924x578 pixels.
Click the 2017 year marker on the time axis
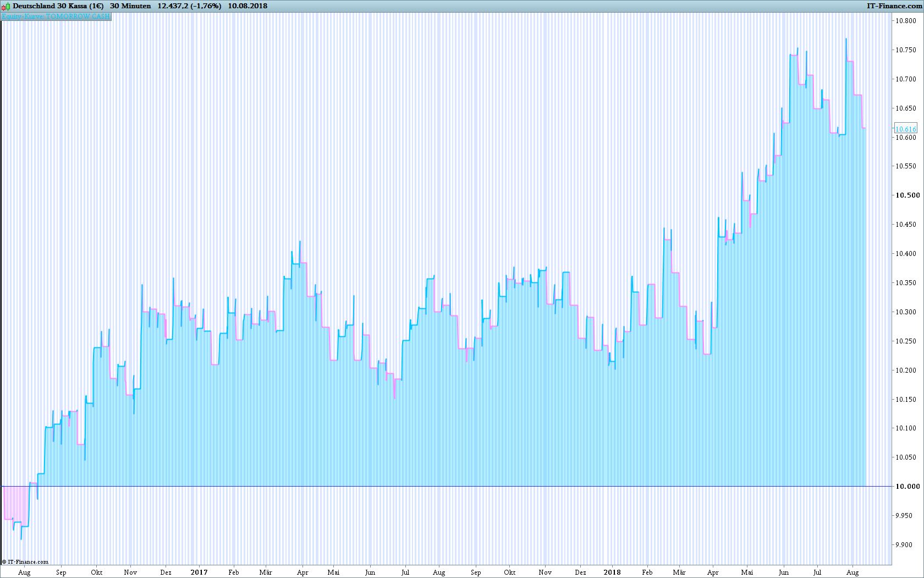199,572
